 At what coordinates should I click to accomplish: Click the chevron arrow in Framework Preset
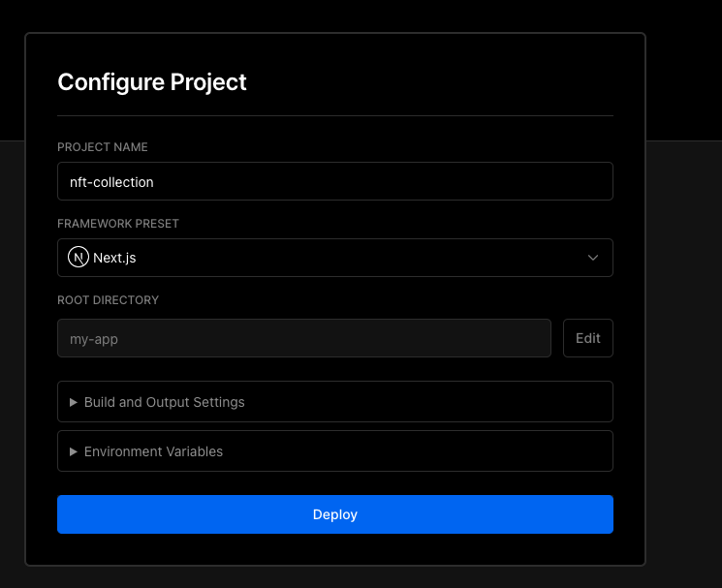593,258
